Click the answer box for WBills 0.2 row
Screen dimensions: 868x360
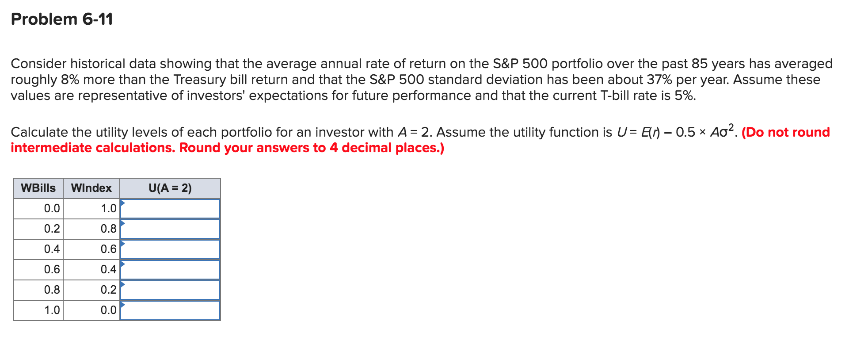tap(172, 229)
